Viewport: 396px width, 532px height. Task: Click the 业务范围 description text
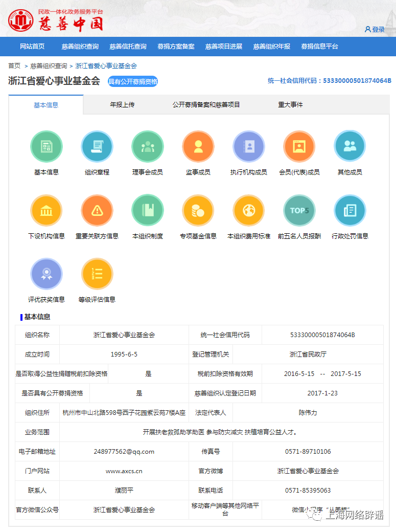tap(221, 432)
